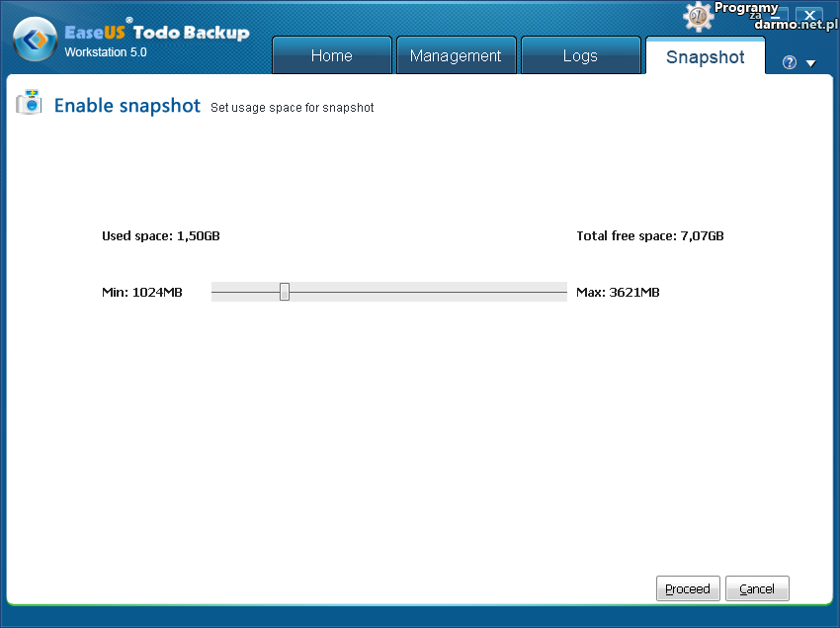Click slider track left of the handle
The height and width of the screenshot is (628, 840).
point(245,292)
